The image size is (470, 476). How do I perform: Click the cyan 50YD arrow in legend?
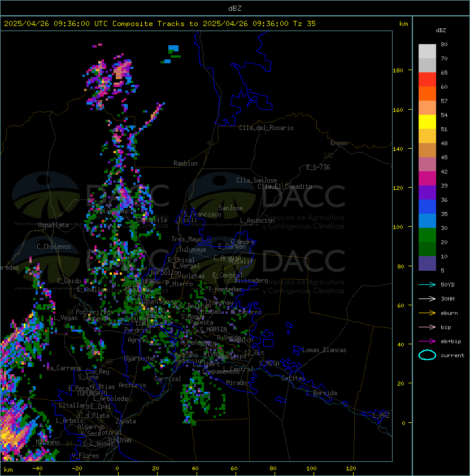(x=427, y=284)
